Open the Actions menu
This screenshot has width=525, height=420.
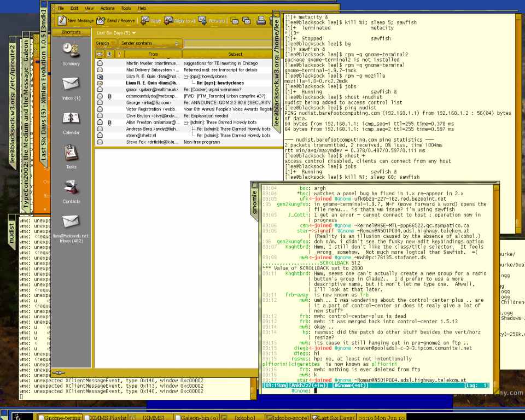pos(107,8)
